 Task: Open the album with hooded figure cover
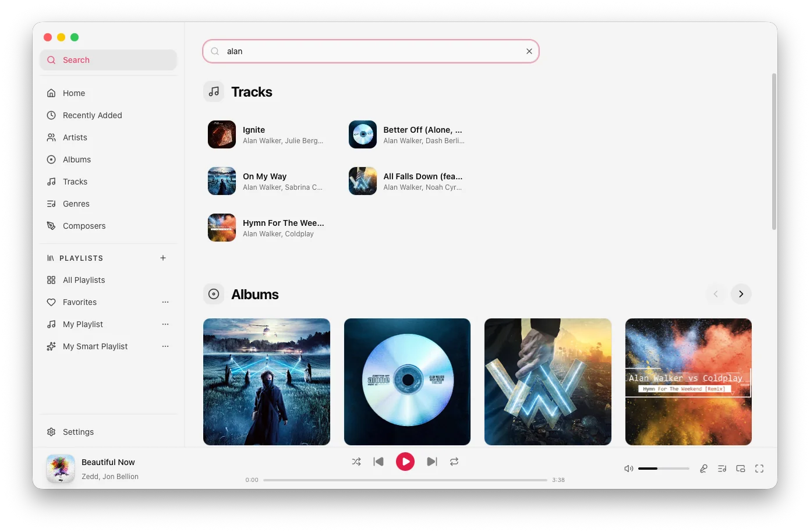tap(267, 382)
